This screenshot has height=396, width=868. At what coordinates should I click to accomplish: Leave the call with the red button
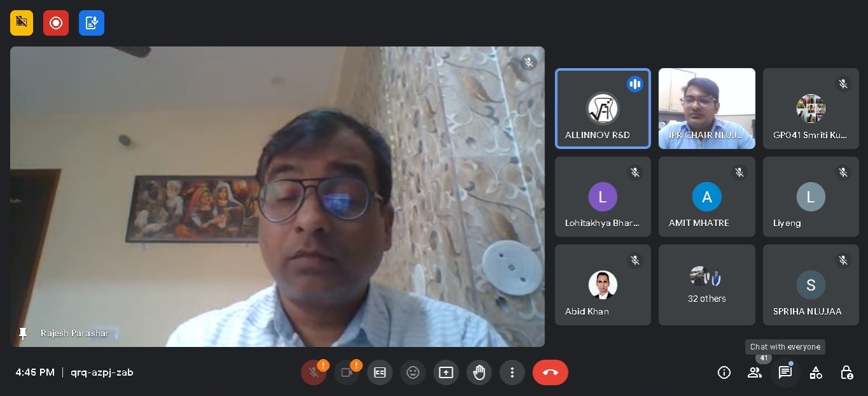coord(550,372)
